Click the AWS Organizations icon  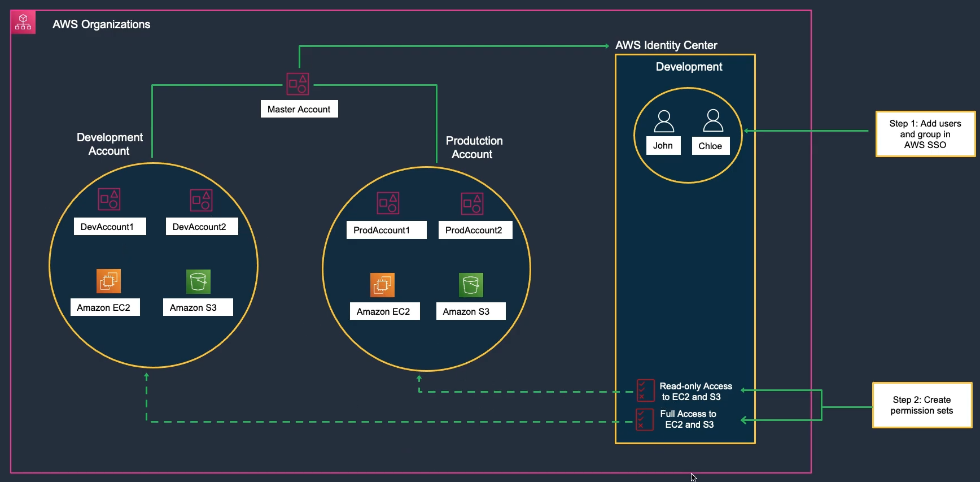23,23
